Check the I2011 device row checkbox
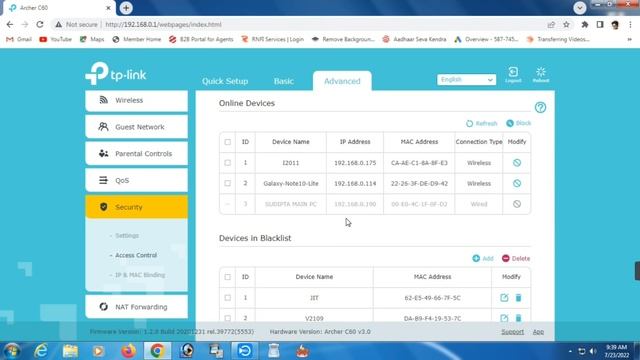The height and width of the screenshot is (360, 640). pyautogui.click(x=228, y=162)
